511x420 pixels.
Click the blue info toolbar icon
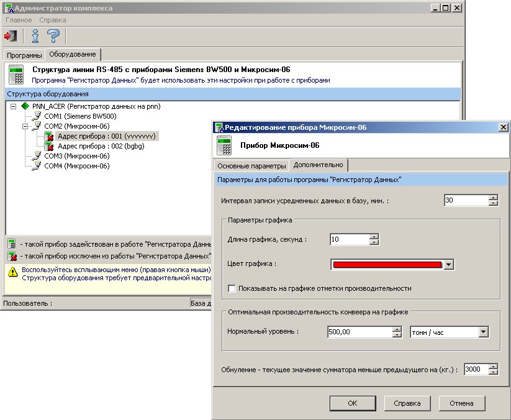35,35
